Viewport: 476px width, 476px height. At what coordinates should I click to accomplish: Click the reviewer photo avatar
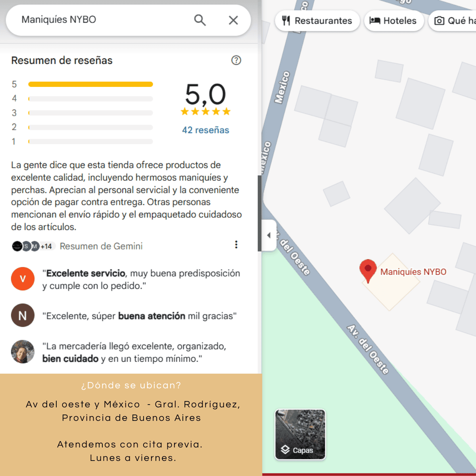click(x=23, y=352)
